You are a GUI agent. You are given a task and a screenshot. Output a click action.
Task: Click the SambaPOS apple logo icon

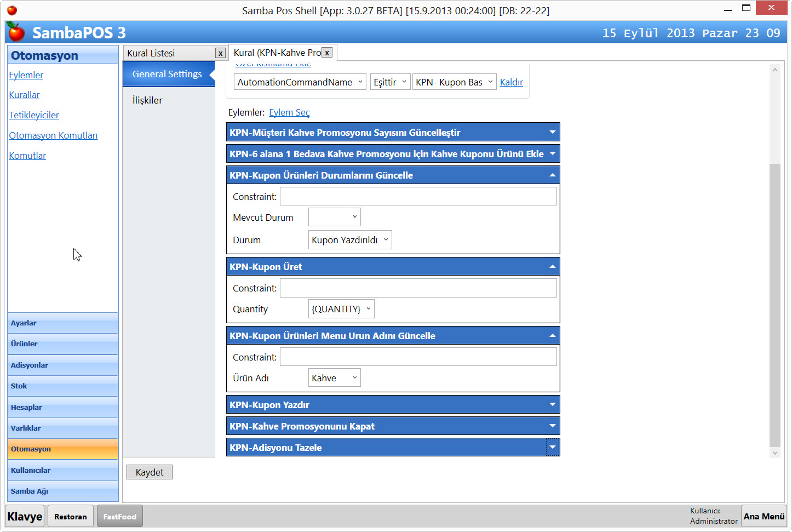pyautogui.click(x=16, y=32)
